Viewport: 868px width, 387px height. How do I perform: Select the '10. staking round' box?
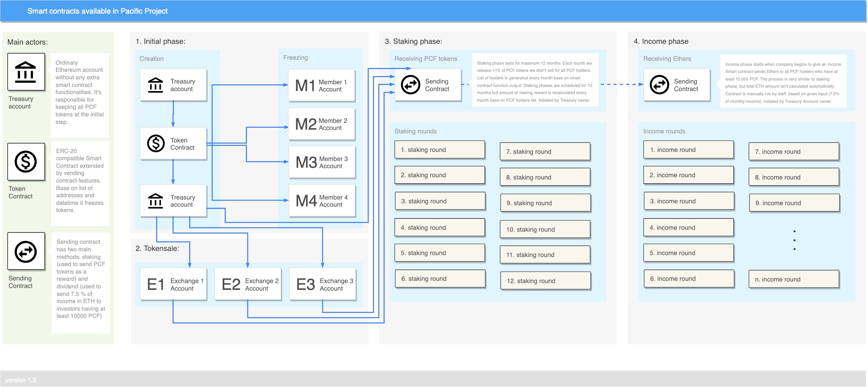tap(545, 229)
